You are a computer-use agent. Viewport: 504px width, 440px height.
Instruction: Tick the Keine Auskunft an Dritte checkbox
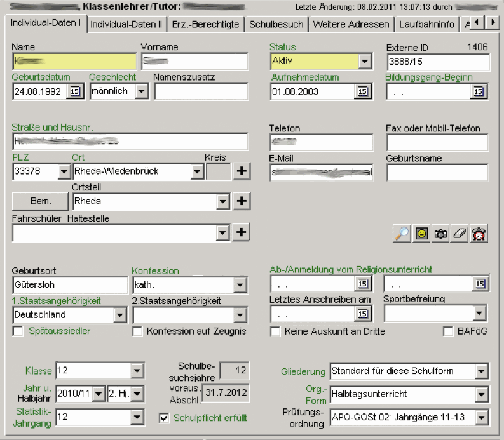pos(275,331)
